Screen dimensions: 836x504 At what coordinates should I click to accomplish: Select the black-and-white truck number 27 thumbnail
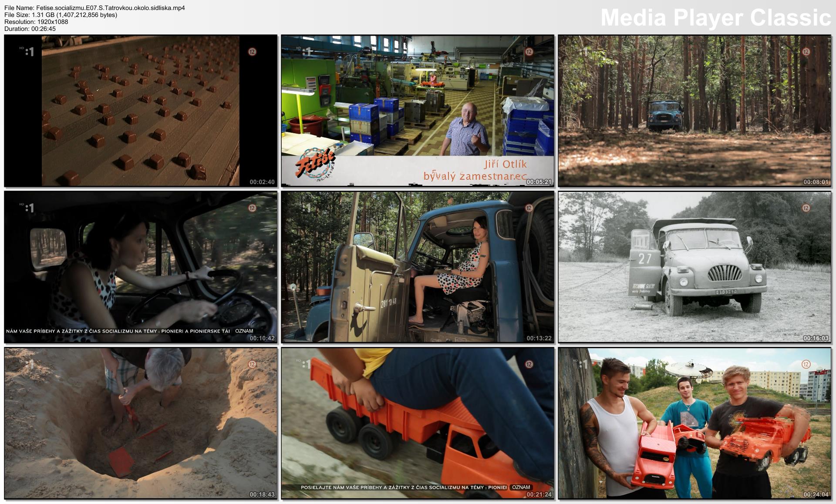(x=694, y=266)
